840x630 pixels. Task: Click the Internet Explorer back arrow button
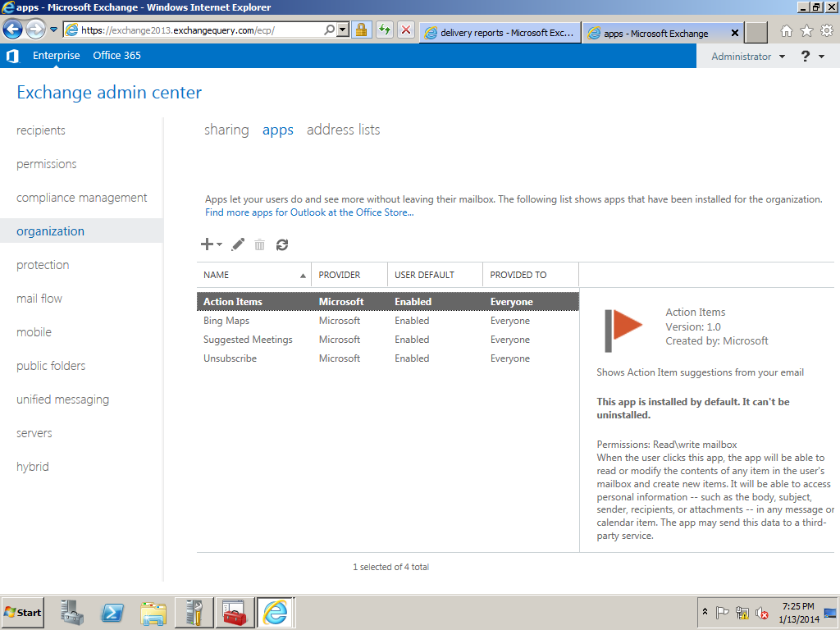[12, 30]
